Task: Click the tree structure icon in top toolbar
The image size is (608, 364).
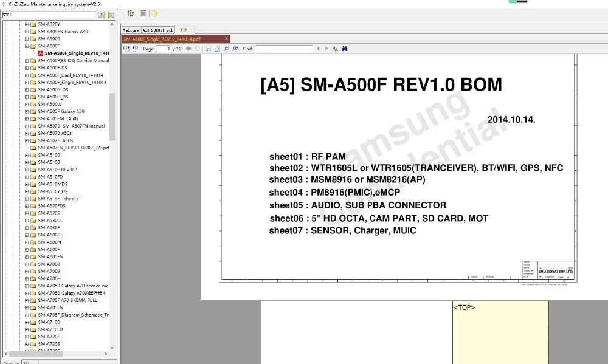Action: pos(131,13)
